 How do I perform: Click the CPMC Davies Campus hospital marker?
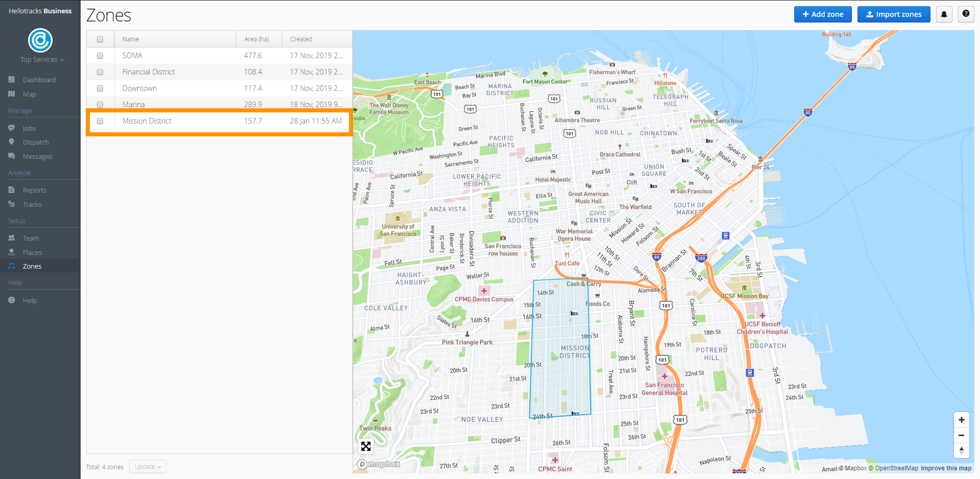pyautogui.click(x=484, y=291)
